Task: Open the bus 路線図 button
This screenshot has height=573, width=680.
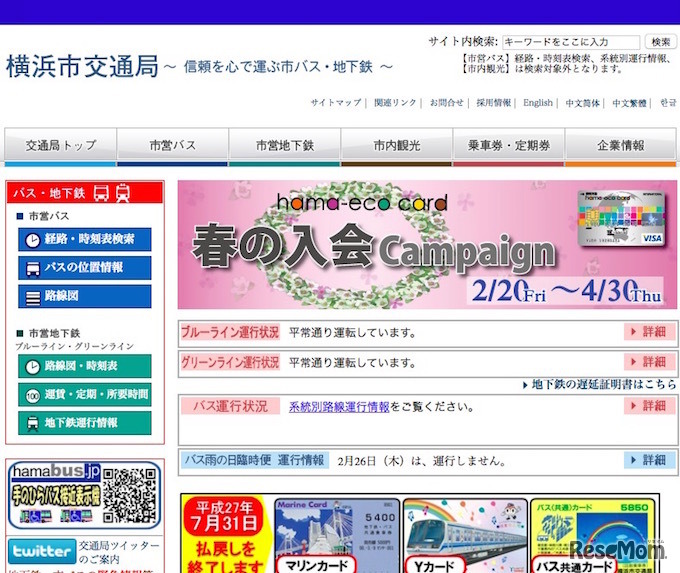Action: pyautogui.click(x=85, y=297)
